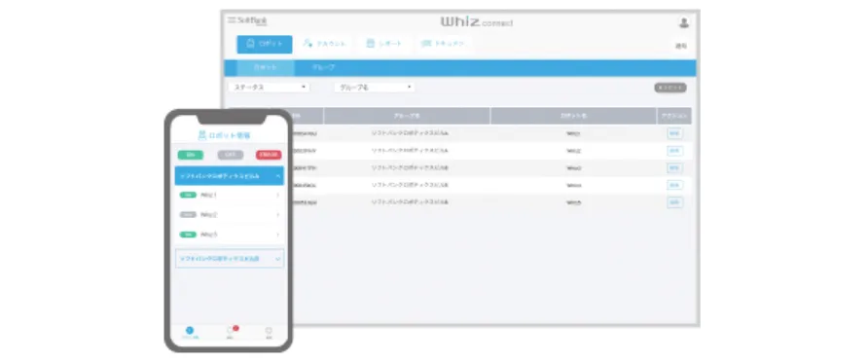Expand the collapsed second group on phone
The width and height of the screenshot is (868, 362).
230,259
